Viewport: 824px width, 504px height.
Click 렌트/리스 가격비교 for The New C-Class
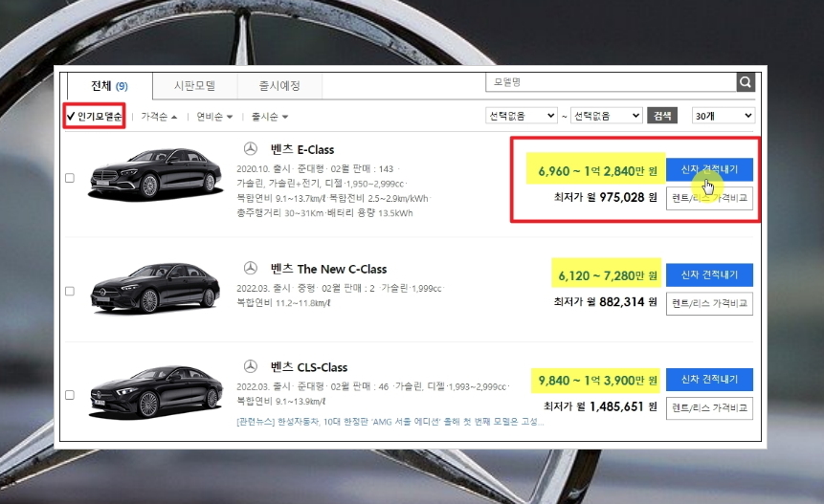point(709,303)
